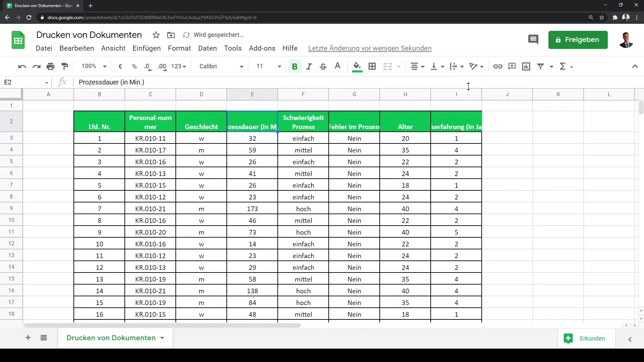The image size is (644, 362).
Task: Open the Datei menu
Action: (44, 48)
